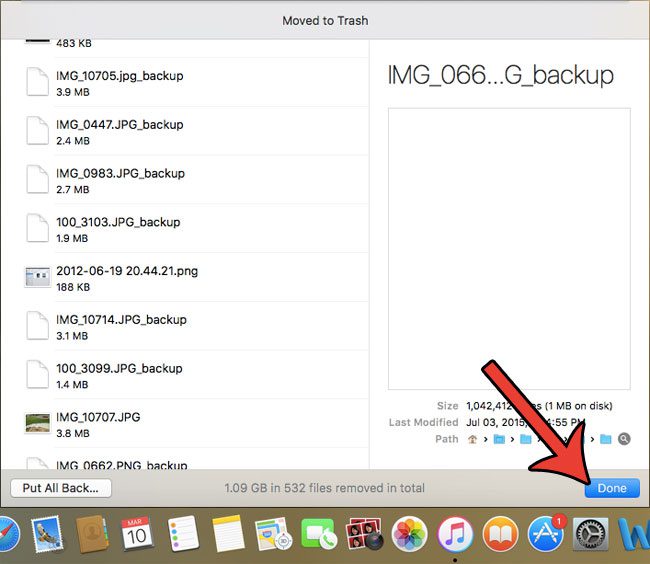Click the 3.9 MB size label

(73, 92)
